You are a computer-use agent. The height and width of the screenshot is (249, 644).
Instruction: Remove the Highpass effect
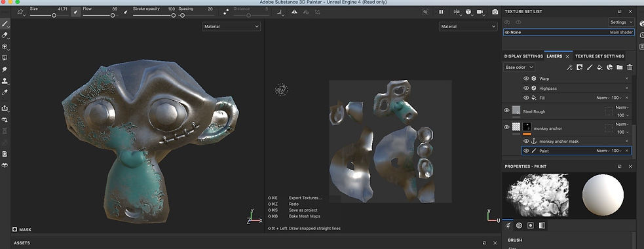click(x=627, y=88)
